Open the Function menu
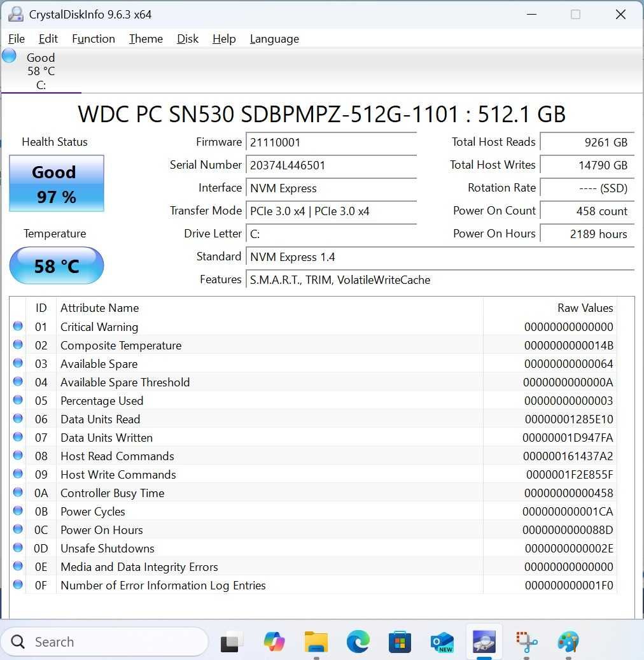The image size is (644, 660). coord(94,39)
